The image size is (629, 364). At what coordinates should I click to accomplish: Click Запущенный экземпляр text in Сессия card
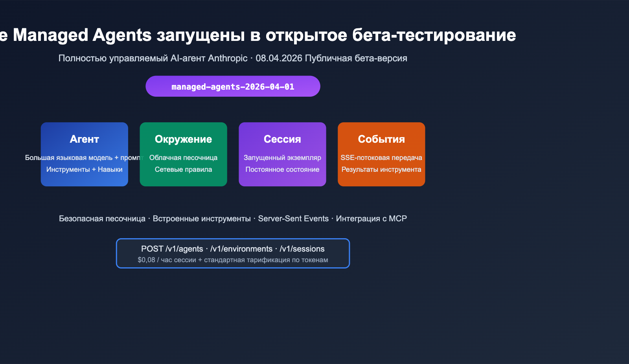282,158
